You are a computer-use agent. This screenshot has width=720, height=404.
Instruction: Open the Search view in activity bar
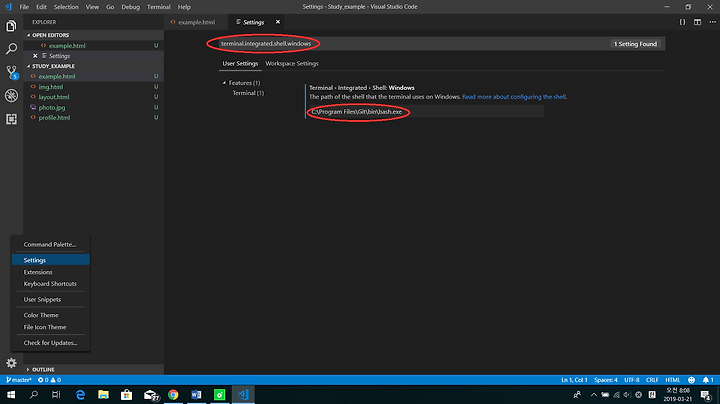point(11,49)
